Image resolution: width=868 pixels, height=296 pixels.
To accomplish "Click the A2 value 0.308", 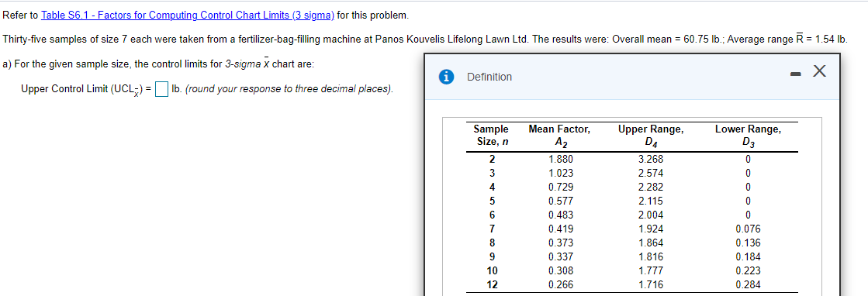I will [x=560, y=271].
